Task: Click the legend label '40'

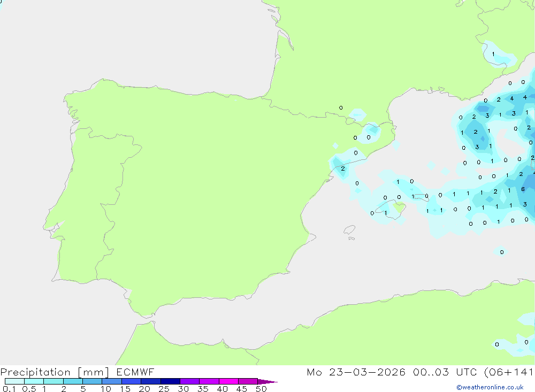Action: click(222, 389)
